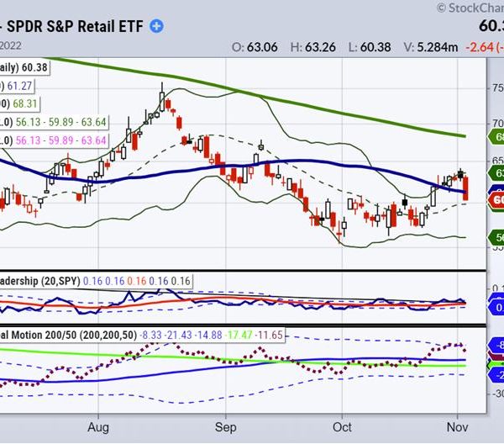Click the Oct label on the date axis

tap(343, 427)
